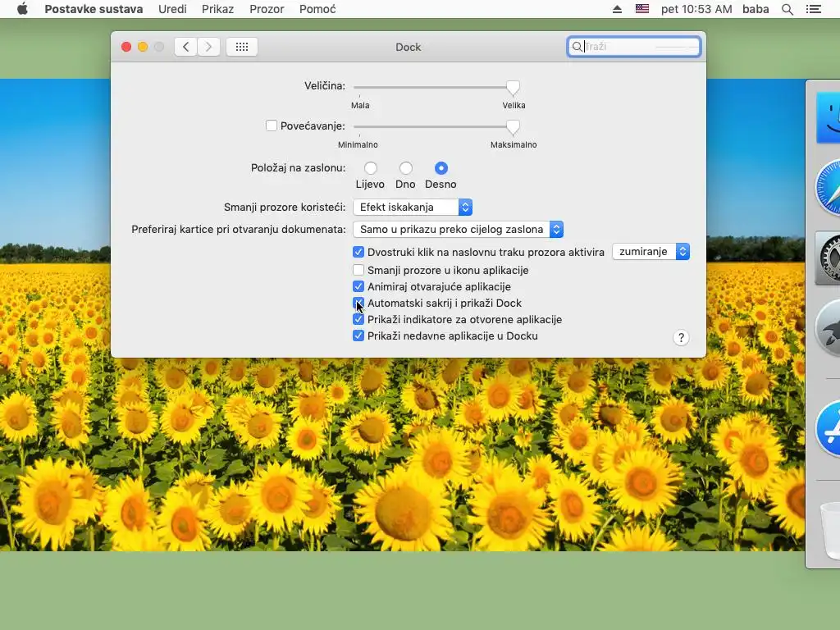Select the Dno position radio button
Viewport: 840px width, 630px height.
point(405,168)
